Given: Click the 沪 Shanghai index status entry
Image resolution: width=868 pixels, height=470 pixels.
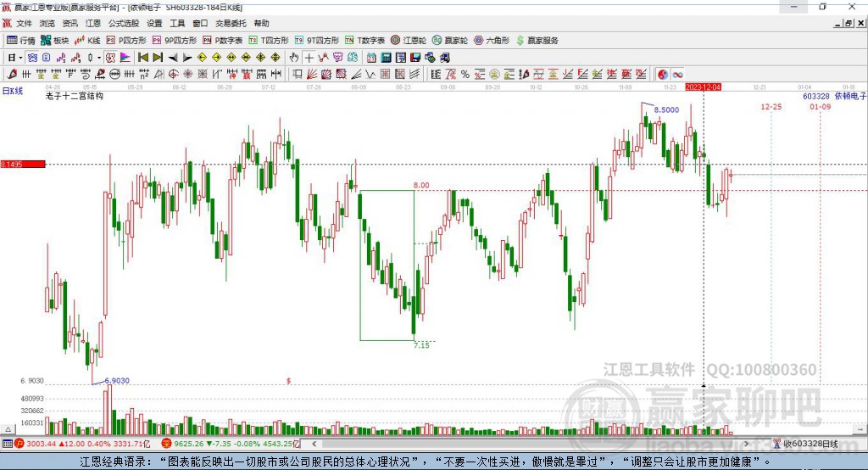Looking at the screenshot, I should click(82, 444).
